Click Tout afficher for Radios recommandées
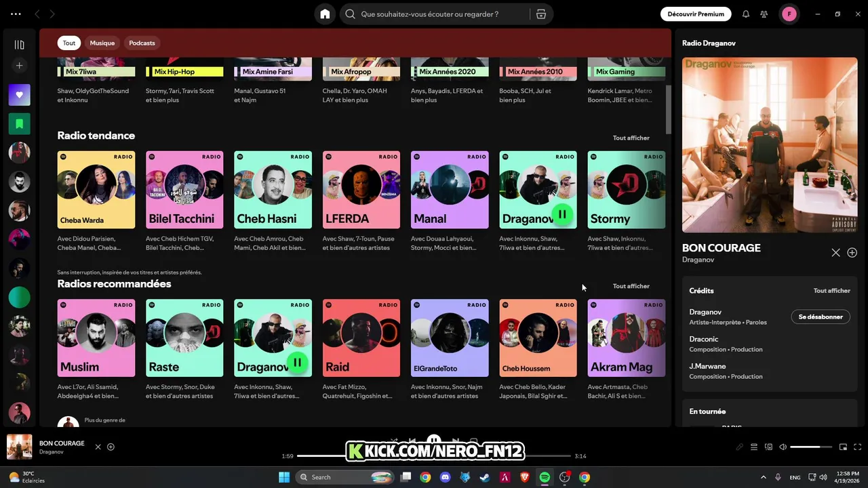 (x=631, y=286)
